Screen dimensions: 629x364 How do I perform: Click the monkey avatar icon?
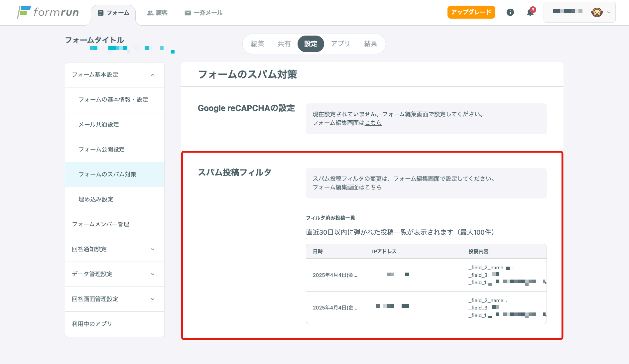point(597,12)
